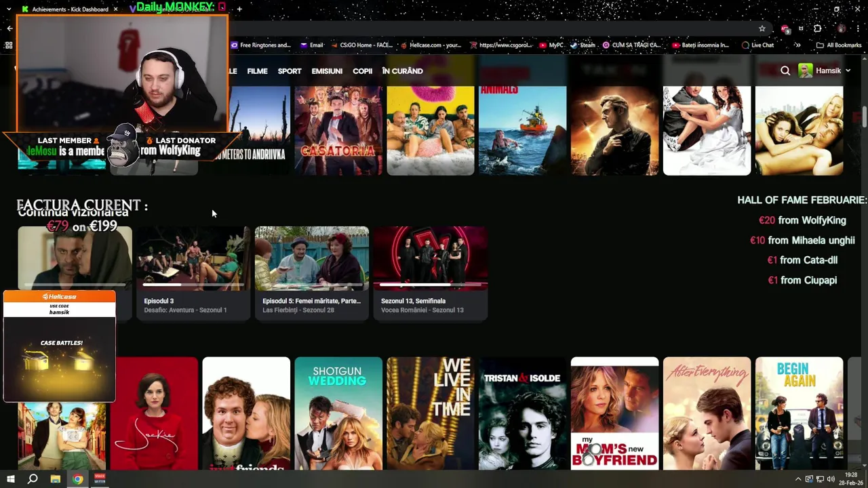Open the We Live in Time poster

[x=431, y=413]
